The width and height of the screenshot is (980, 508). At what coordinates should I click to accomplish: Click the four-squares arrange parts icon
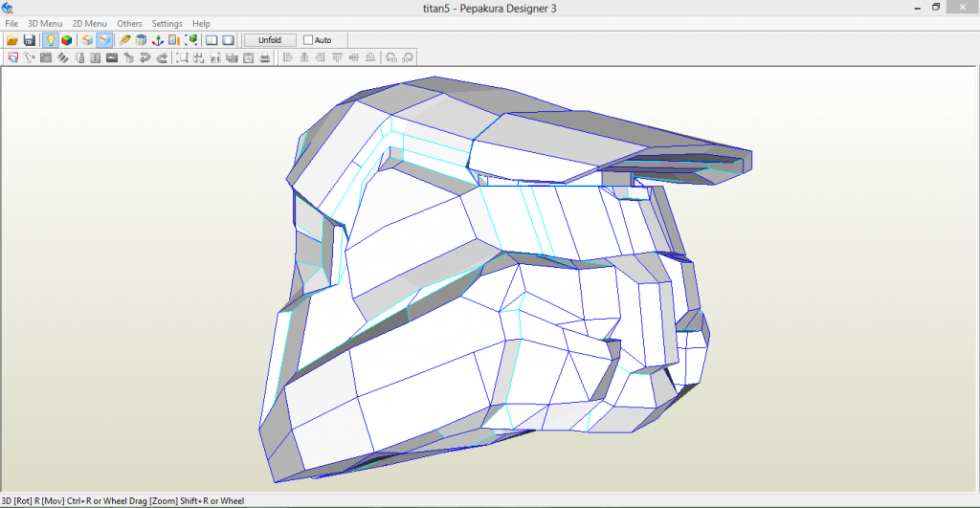(199, 57)
